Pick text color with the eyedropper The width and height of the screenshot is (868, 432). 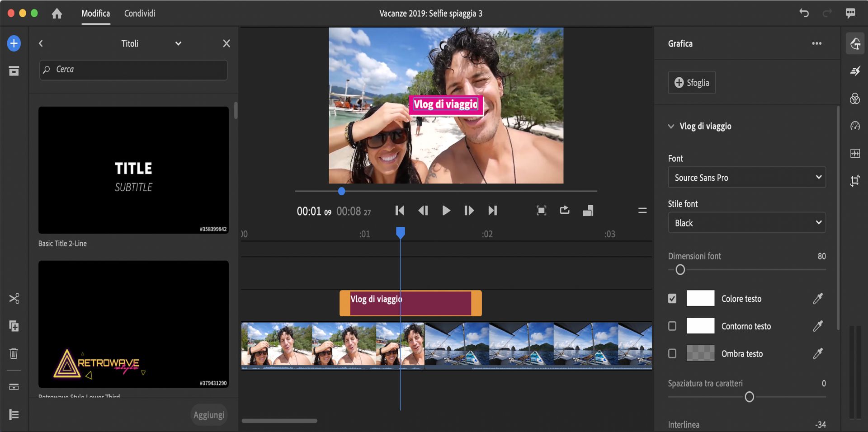click(818, 298)
